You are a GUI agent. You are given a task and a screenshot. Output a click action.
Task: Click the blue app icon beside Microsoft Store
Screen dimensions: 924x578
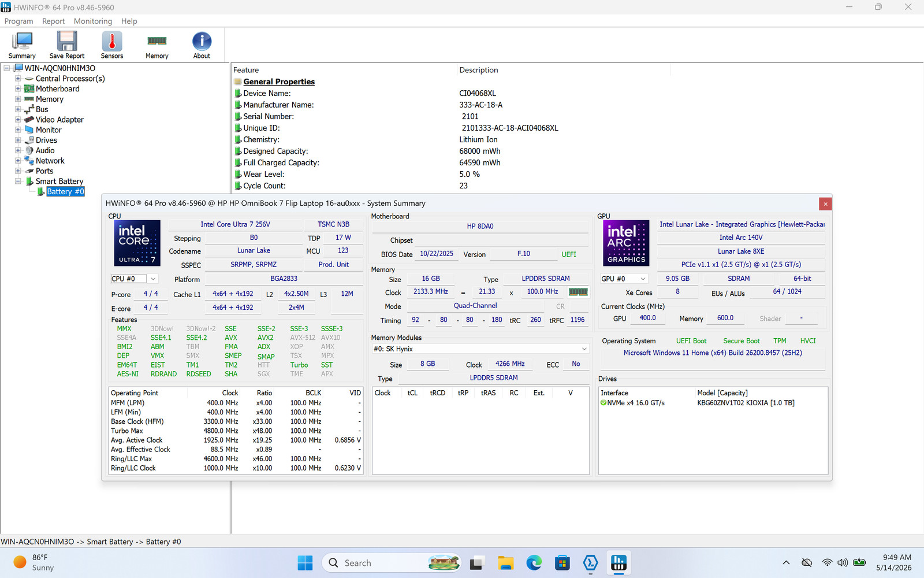pyautogui.click(x=590, y=563)
